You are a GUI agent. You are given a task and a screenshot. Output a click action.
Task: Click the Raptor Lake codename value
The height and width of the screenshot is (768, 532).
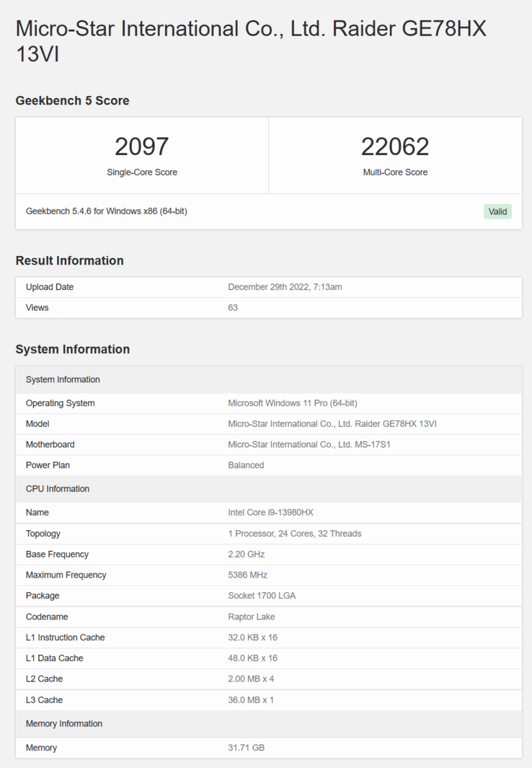click(251, 617)
